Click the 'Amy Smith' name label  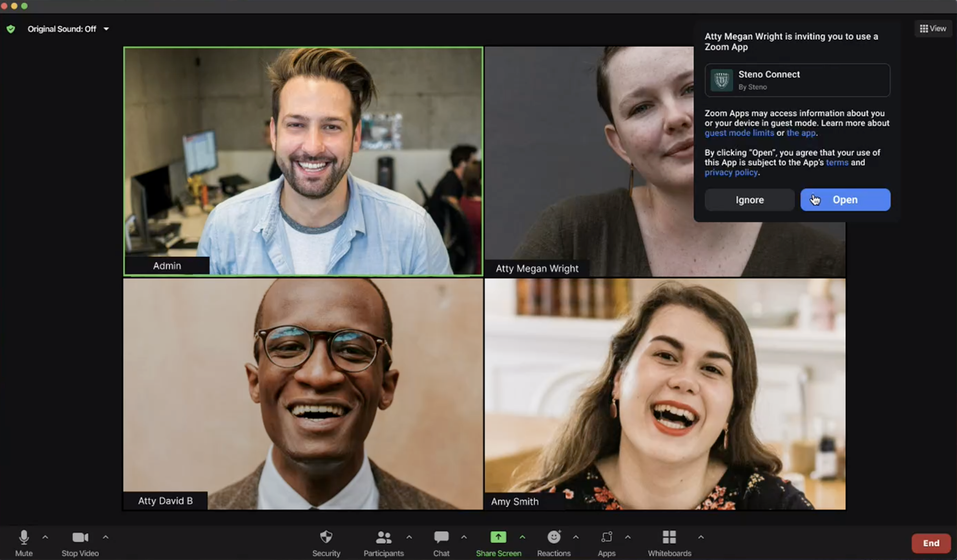(x=515, y=501)
